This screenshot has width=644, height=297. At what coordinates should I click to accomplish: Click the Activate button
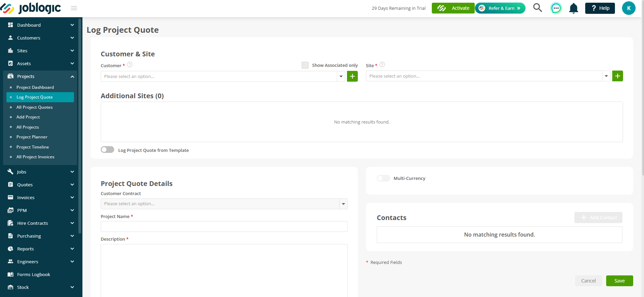point(453,8)
